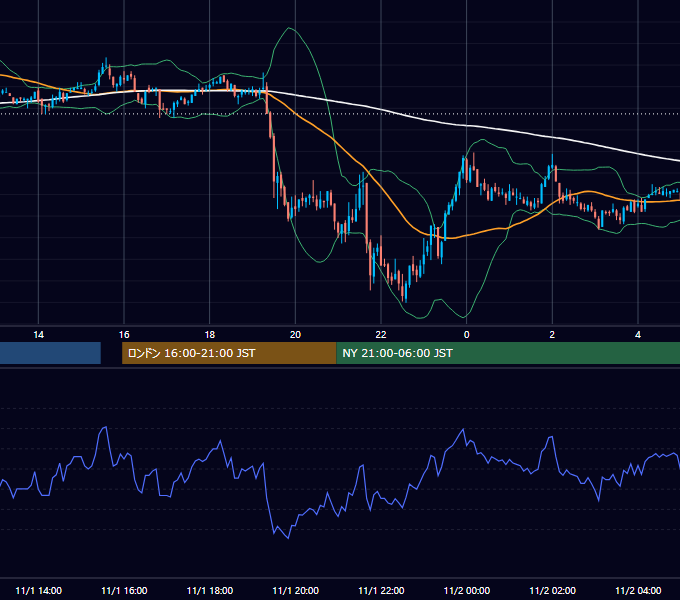The image size is (680, 600).
Task: Click the hour label 4 on chart axis
Action: (638, 335)
